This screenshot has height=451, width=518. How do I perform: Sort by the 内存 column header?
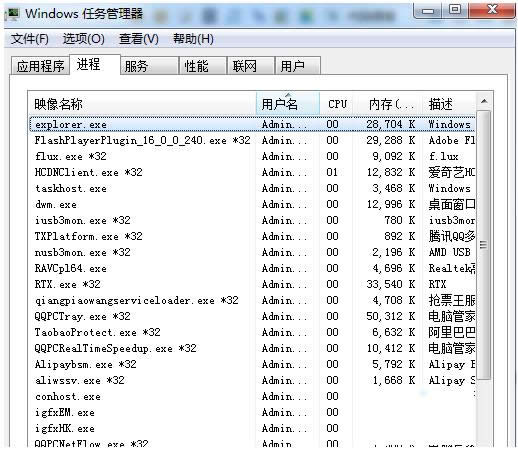(x=390, y=104)
